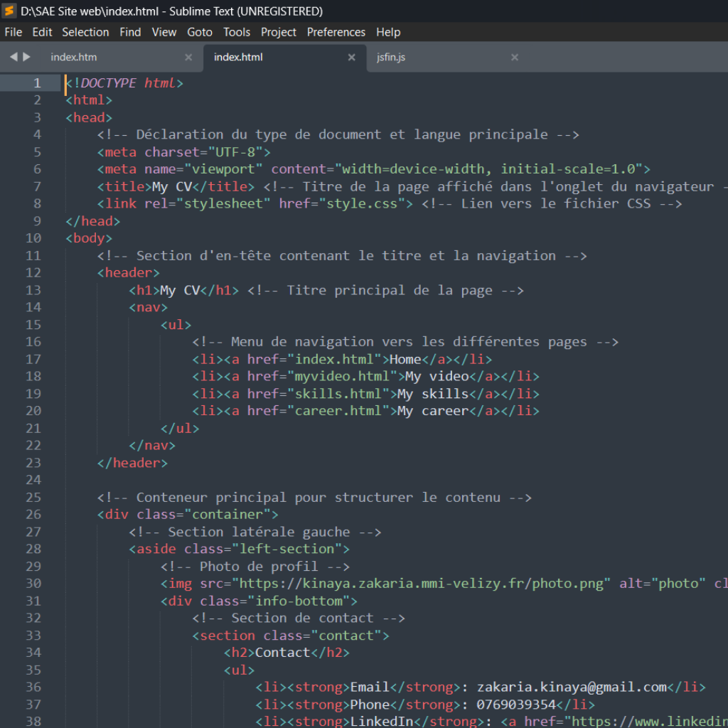Open the Goto menu
This screenshot has width=728, height=728.
click(x=200, y=32)
